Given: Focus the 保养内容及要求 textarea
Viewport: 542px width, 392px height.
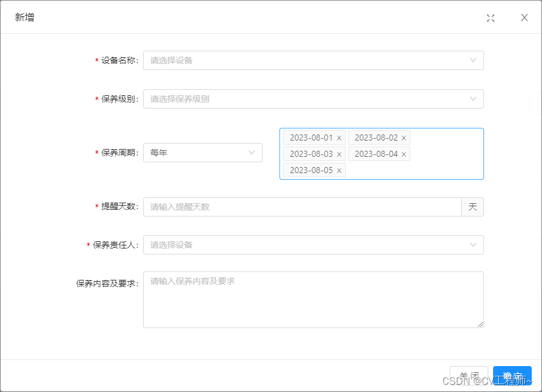Looking at the screenshot, I should pyautogui.click(x=313, y=300).
